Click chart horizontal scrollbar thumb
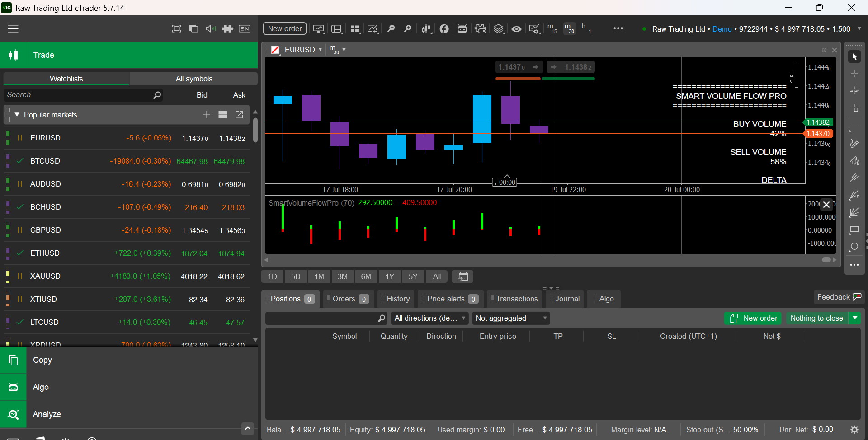Viewport: 868px width, 440px height. (826, 260)
